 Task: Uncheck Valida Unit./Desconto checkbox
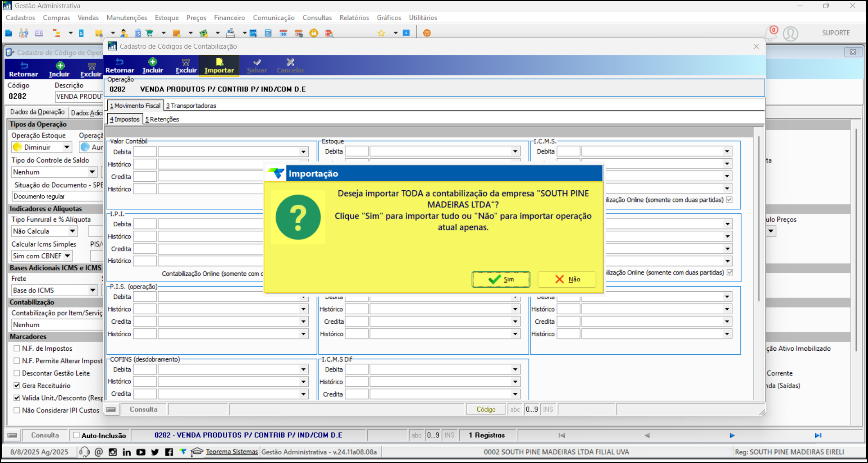click(17, 398)
